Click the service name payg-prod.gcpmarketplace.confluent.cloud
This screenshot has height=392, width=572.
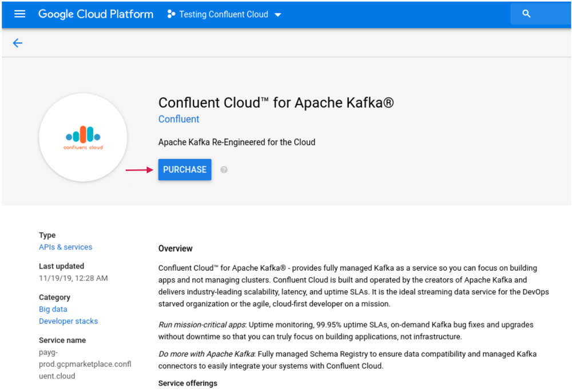(85, 365)
